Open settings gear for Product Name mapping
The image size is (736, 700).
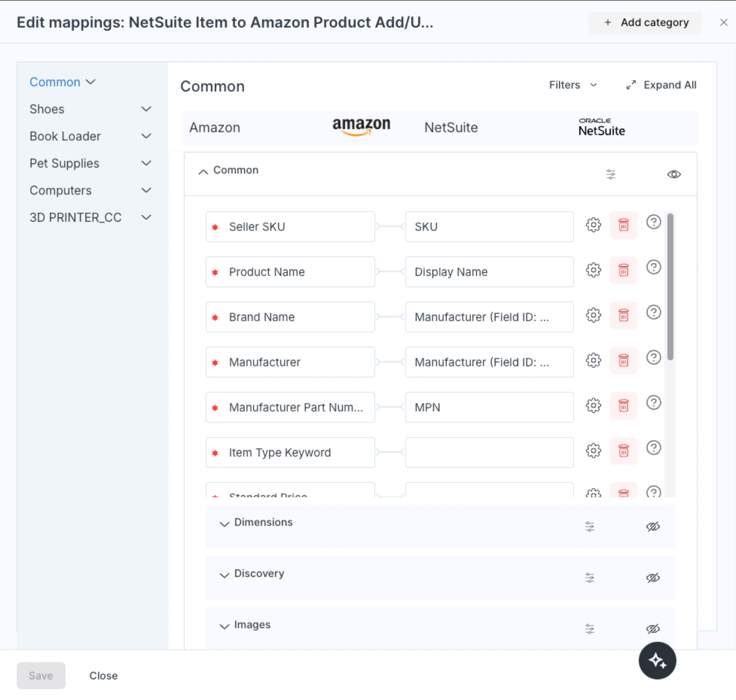(593, 270)
